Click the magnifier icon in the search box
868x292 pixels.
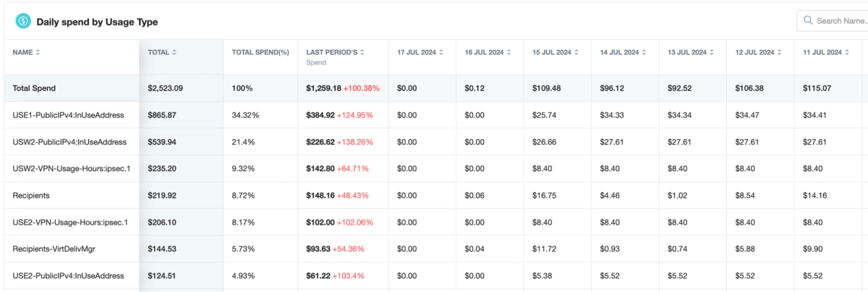807,21
